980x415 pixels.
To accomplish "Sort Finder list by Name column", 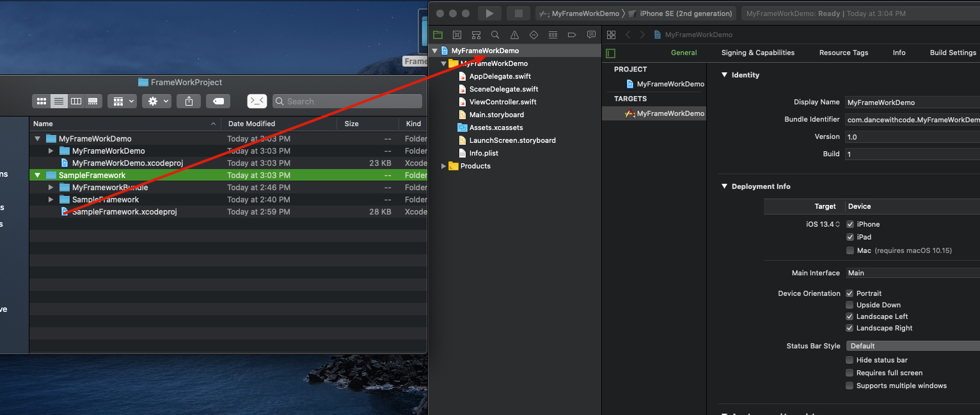I will (125, 124).
